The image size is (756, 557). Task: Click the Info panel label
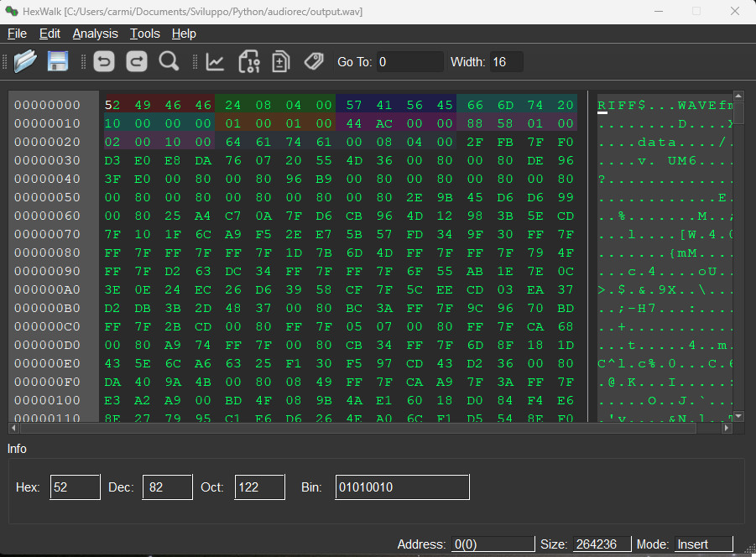[x=17, y=449]
